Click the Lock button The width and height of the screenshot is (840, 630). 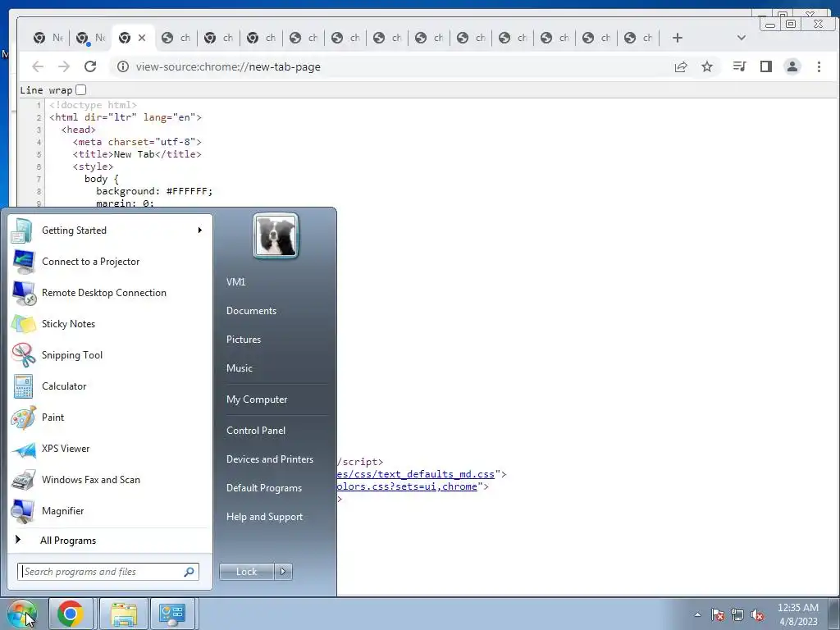[x=246, y=572]
